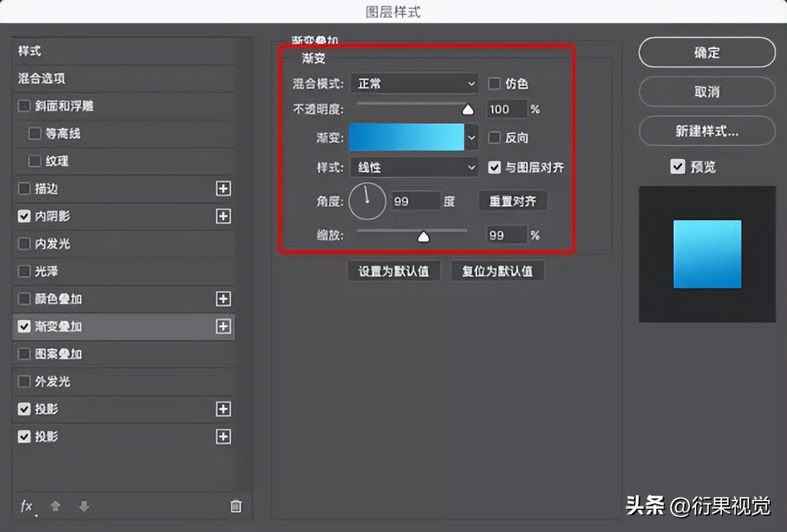
Task: Disable the 预览 checkbox
Action: pos(677,166)
